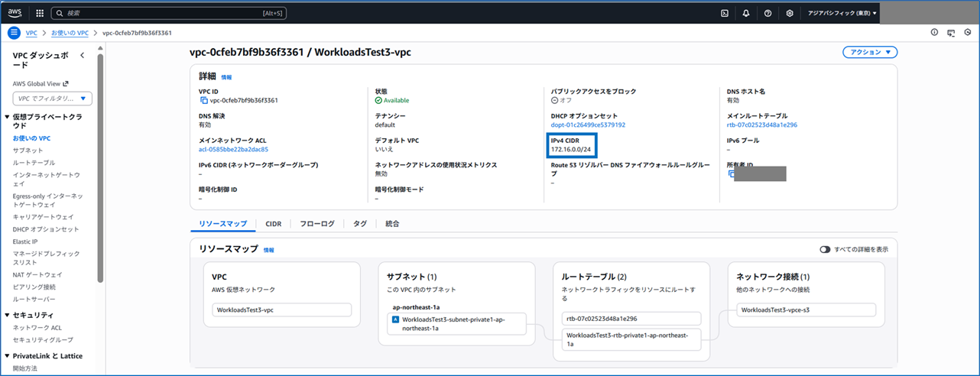Open the AWS console home logo
The height and width of the screenshot is (376, 980).
tap(15, 12)
